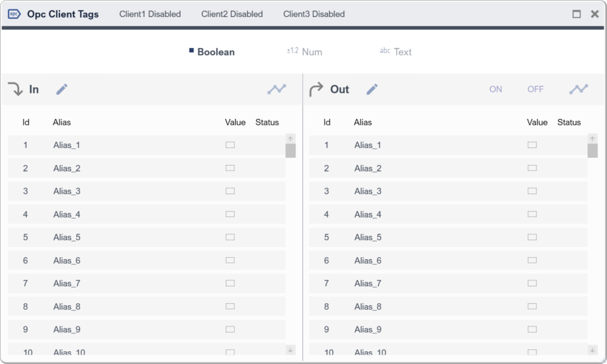Click the pencil edit icon beside Out
The height and width of the screenshot is (364, 607).
click(x=372, y=89)
